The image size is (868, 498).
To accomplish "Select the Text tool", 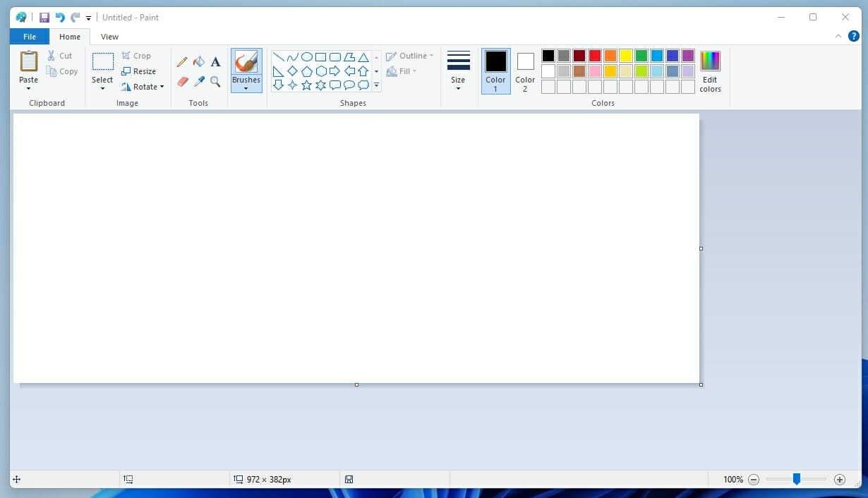I will [x=215, y=62].
